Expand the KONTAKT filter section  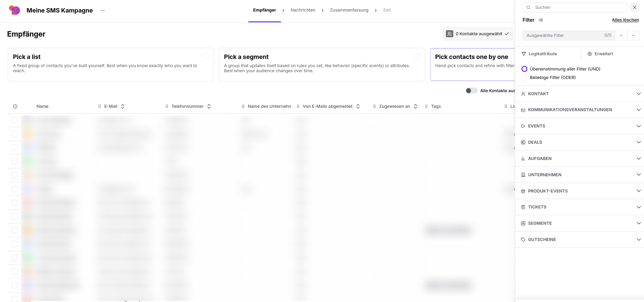pyautogui.click(x=580, y=94)
